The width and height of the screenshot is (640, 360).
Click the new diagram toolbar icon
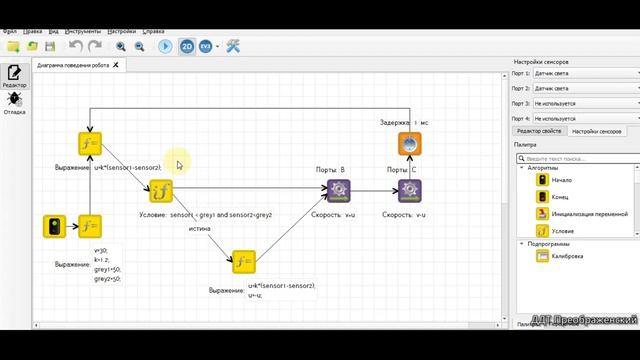coord(13,47)
